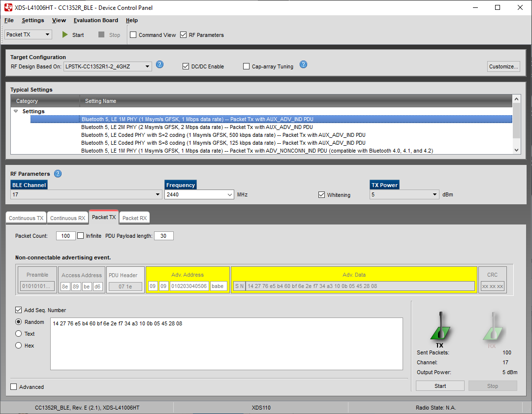Open the Settings menu

(33, 20)
